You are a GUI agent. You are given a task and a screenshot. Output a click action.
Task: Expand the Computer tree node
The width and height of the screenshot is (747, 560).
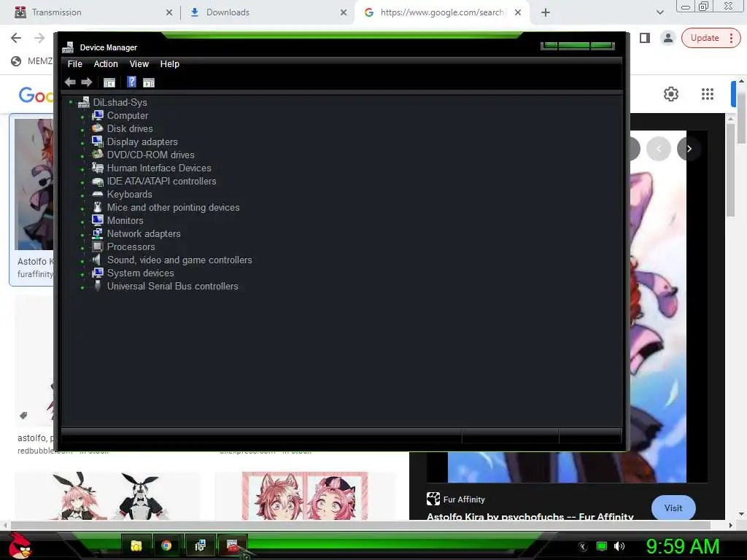tap(82, 117)
